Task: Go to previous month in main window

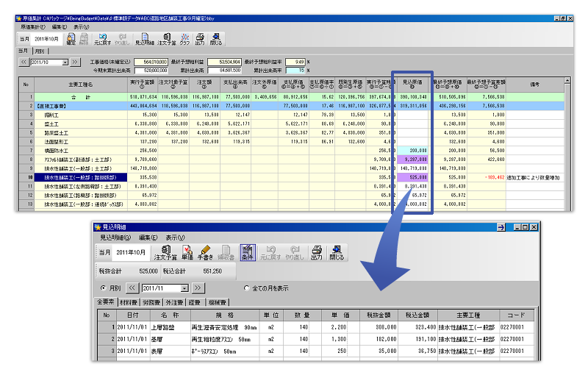Action: (x=24, y=63)
